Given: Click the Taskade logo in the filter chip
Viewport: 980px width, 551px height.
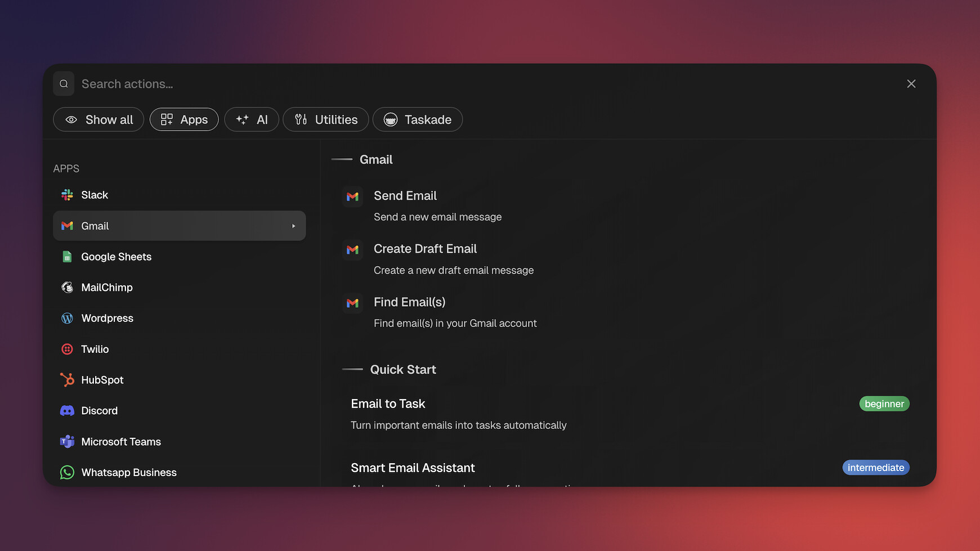Looking at the screenshot, I should 391,119.
